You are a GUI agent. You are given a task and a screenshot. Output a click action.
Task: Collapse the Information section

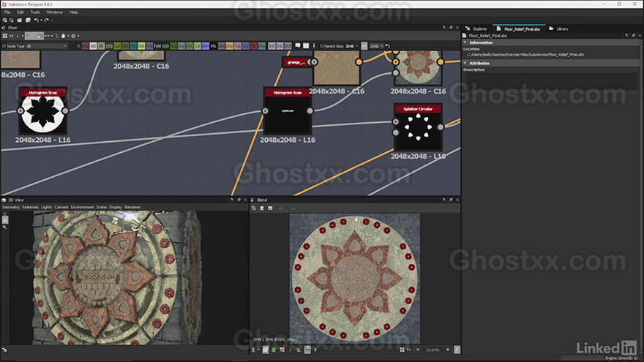coord(465,42)
